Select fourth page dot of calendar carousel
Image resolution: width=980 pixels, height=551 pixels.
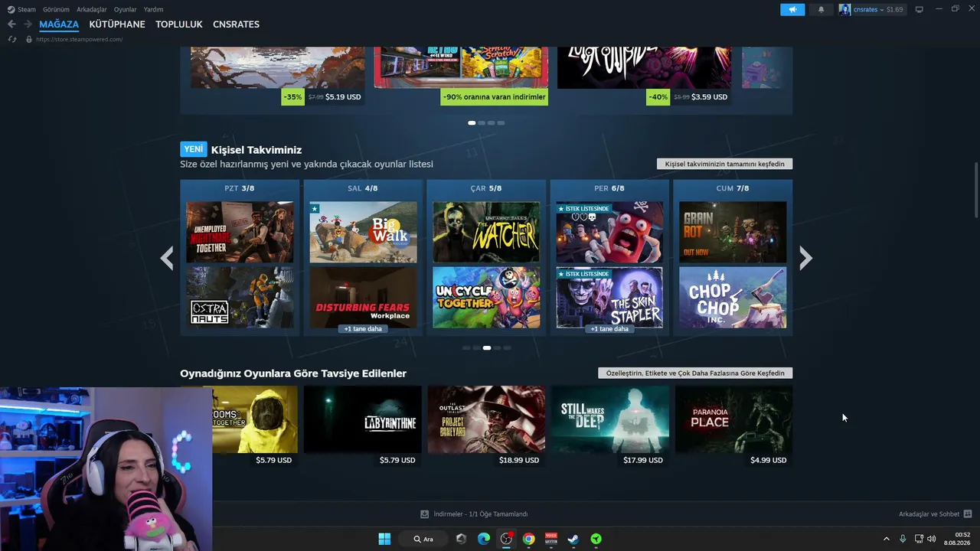coord(496,347)
